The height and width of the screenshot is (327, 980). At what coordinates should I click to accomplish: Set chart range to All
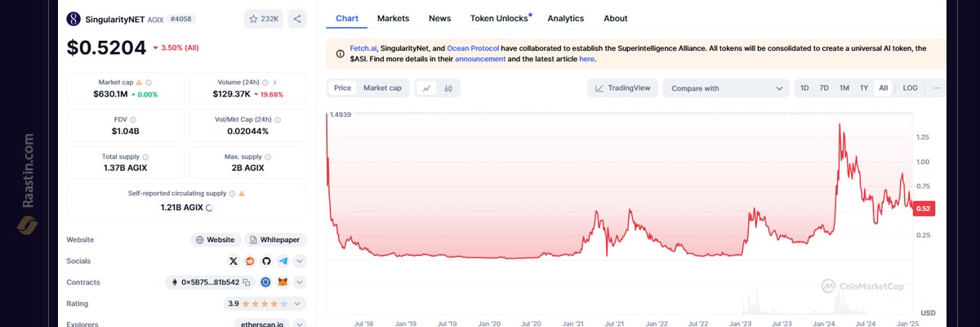883,88
